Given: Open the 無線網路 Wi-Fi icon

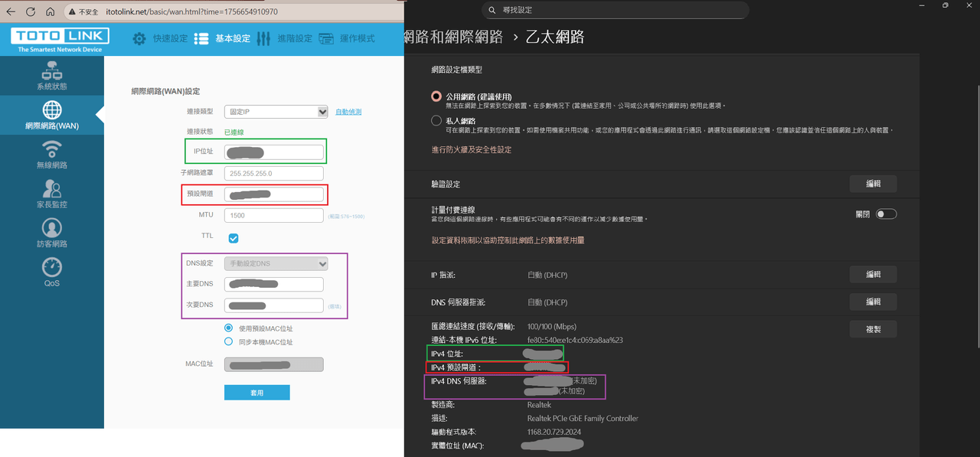Looking at the screenshot, I should 52,149.
